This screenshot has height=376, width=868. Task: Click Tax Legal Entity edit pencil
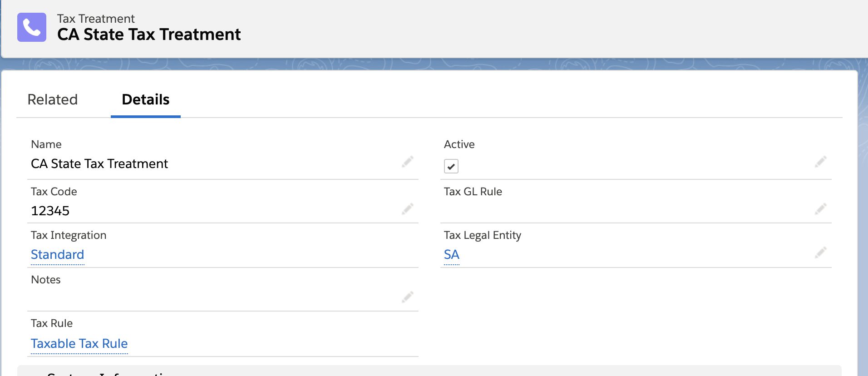820,252
